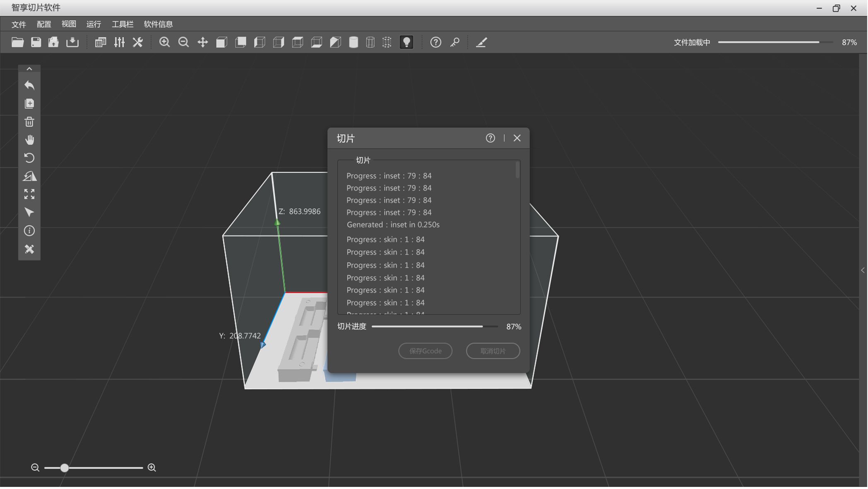Click the bottom zoom slider handle
Viewport: 868px width, 489px height.
(x=64, y=468)
